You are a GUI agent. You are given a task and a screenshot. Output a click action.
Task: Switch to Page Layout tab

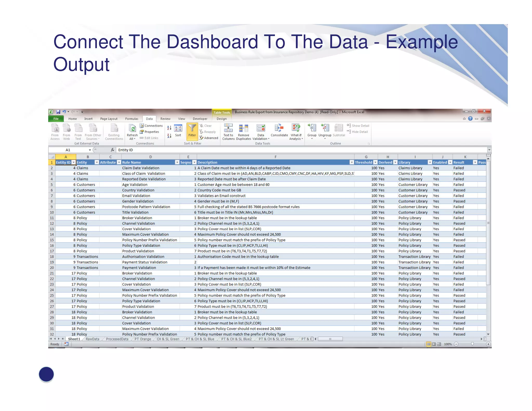109,119
